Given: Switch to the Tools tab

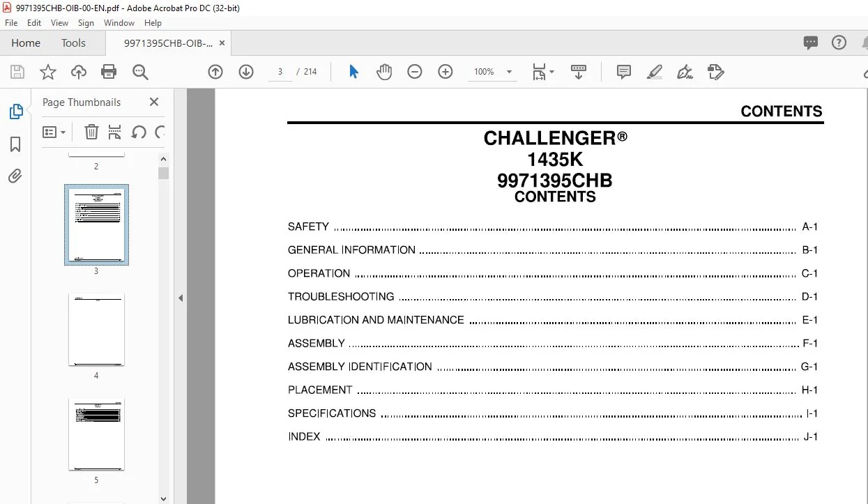Looking at the screenshot, I should (73, 43).
